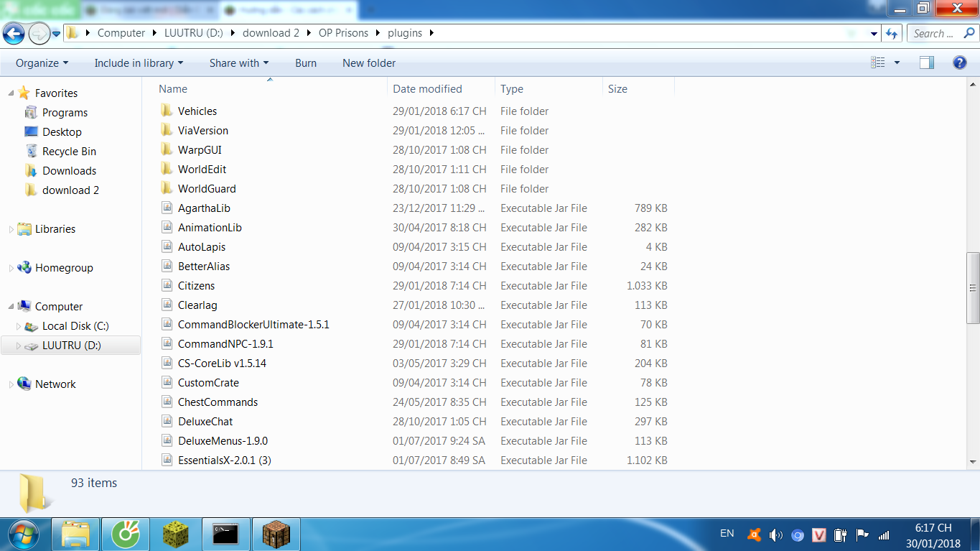The image size is (980, 551).
Task: Open download 2 in Favorites
Action: coord(70,190)
